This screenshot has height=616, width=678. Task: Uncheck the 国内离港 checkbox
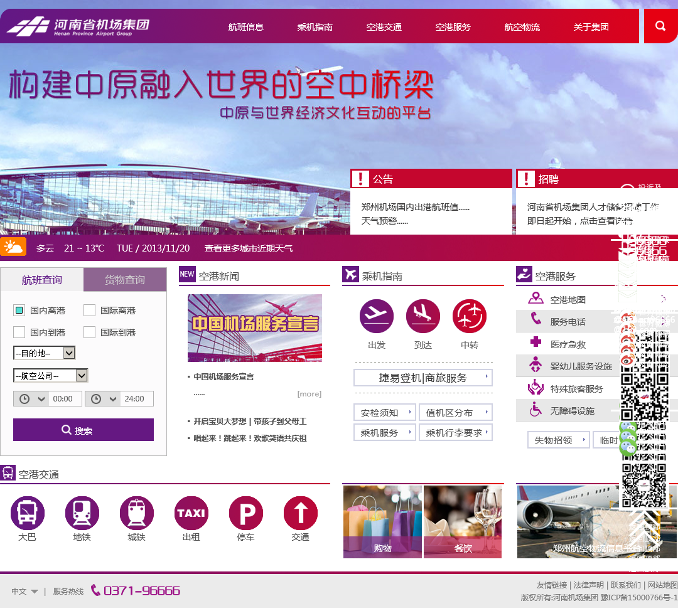coord(19,310)
